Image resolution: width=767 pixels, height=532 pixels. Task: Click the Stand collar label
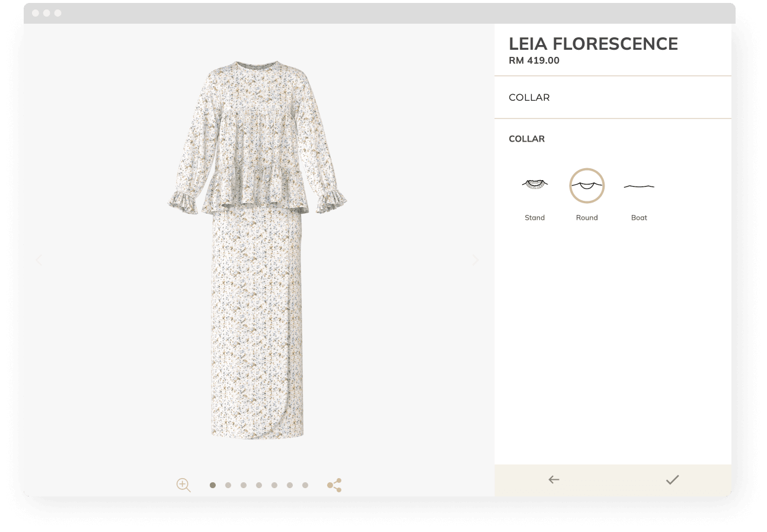tap(535, 218)
